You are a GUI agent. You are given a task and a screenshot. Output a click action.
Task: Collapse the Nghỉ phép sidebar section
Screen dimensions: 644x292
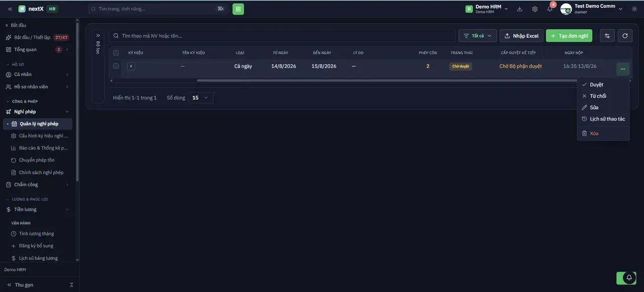(38, 112)
